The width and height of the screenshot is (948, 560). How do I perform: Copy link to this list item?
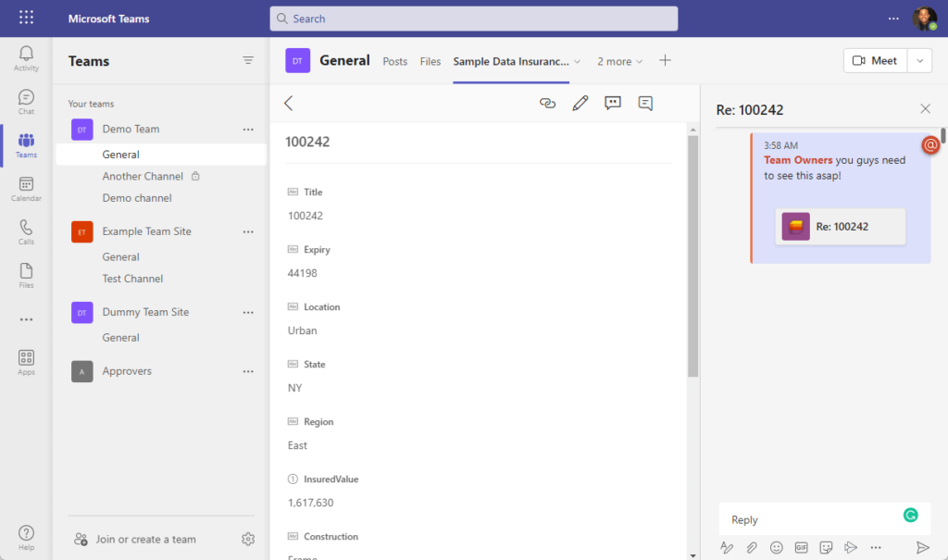click(547, 104)
